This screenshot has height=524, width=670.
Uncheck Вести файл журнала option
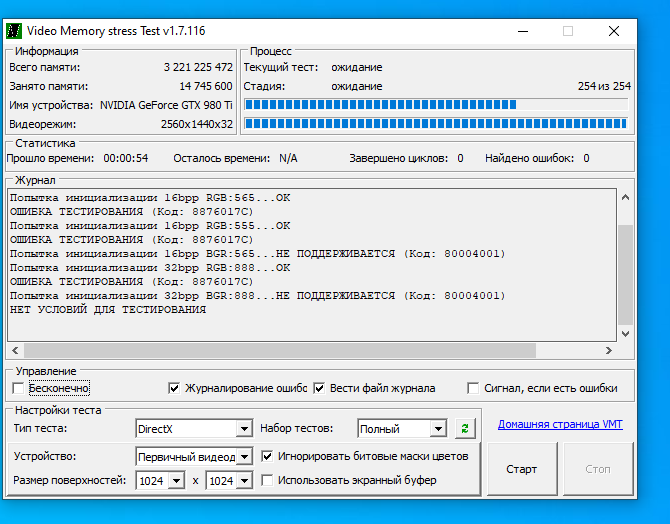pos(320,388)
